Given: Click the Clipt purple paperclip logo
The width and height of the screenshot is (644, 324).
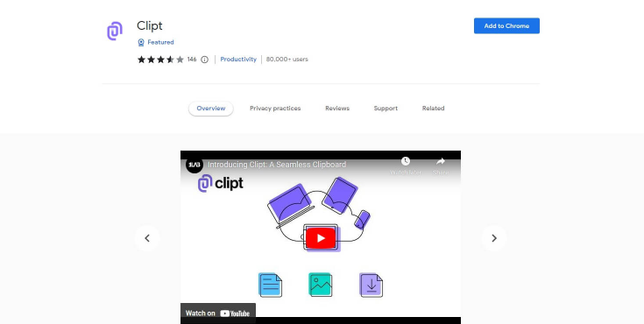Looking at the screenshot, I should pos(115,31).
